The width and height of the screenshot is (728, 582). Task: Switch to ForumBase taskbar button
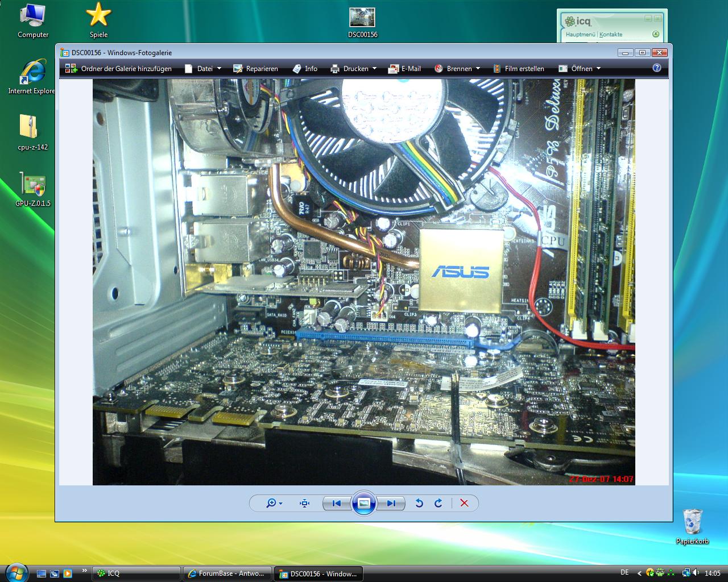pos(227,573)
